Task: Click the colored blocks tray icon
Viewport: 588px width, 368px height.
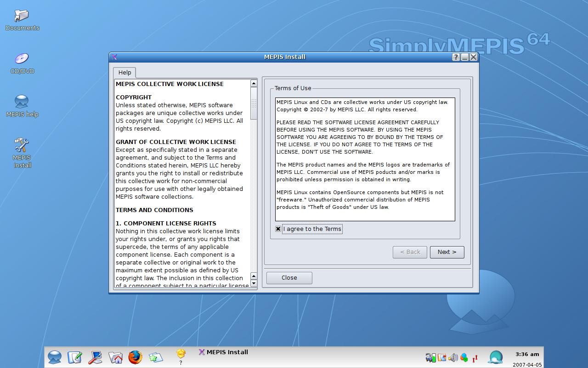Action: tap(464, 357)
